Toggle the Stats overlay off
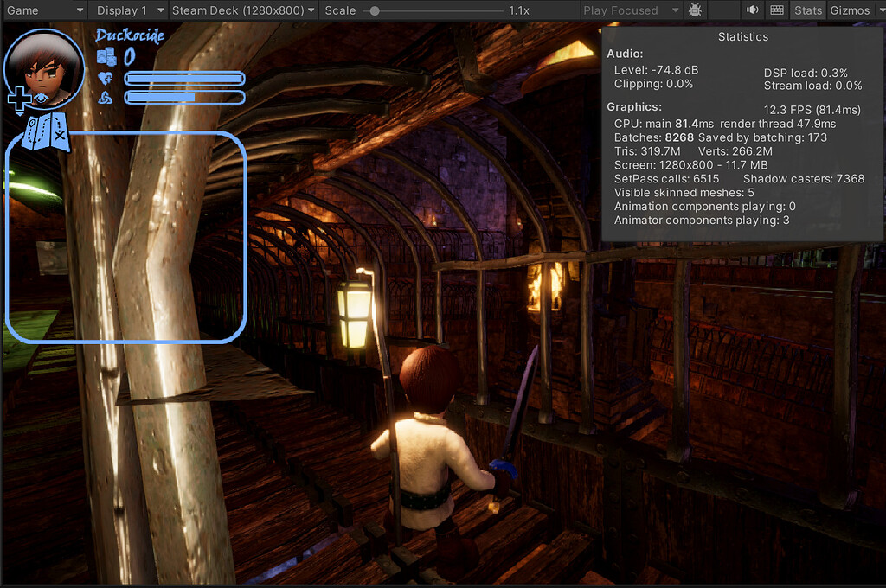Viewport: 886px width, 588px height. click(x=807, y=10)
